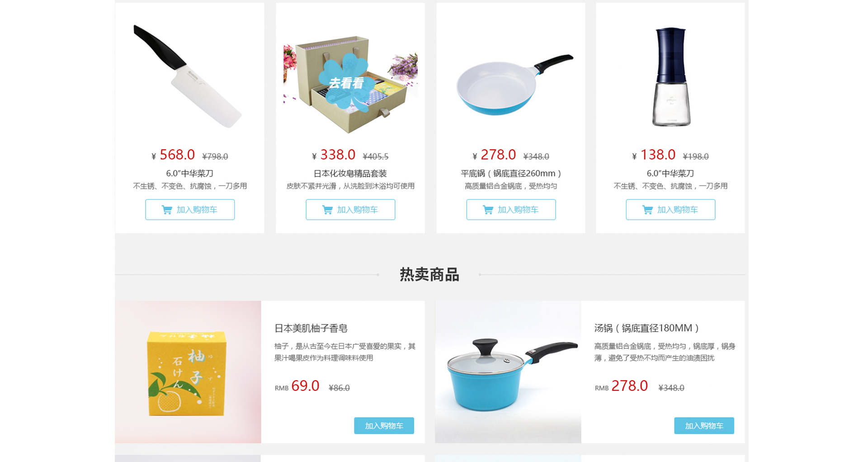Image resolution: width=868 pixels, height=462 pixels.
Task: Click the cart icon under the ¥568.0 knife
Action: [x=167, y=210]
